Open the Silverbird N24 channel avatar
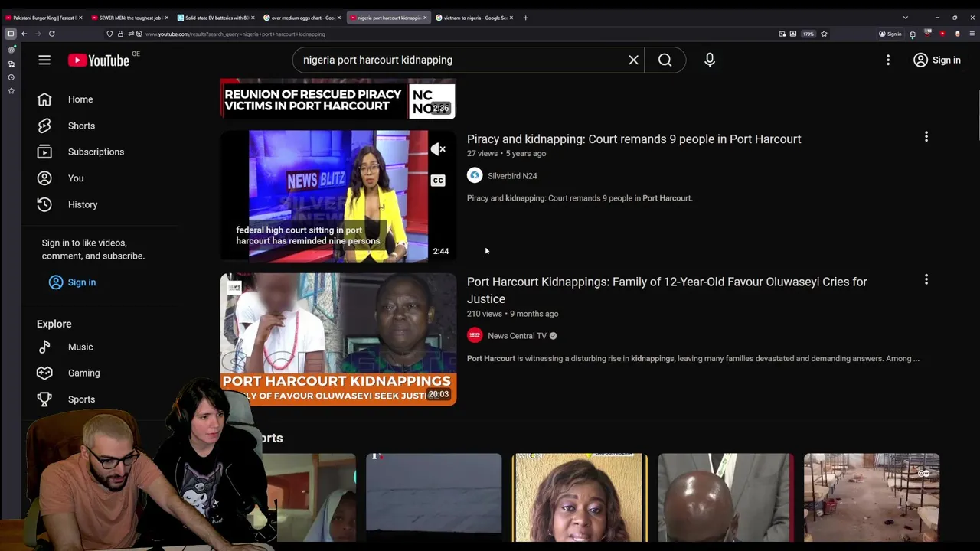The image size is (980, 551). (475, 175)
